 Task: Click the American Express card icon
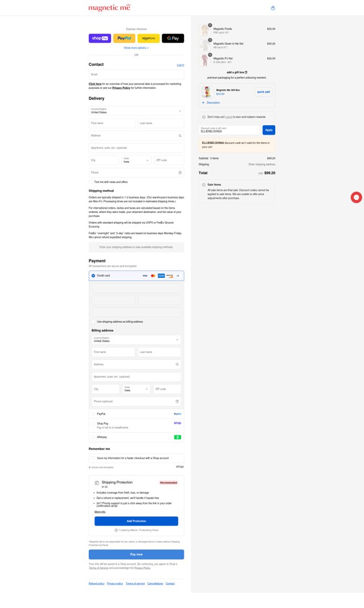(x=161, y=276)
